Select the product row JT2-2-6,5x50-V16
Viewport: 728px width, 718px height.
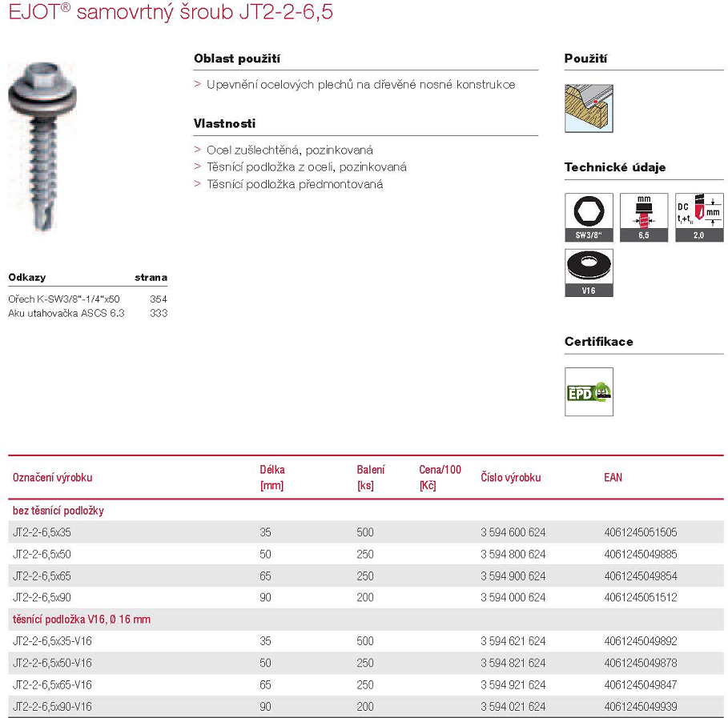366,663
